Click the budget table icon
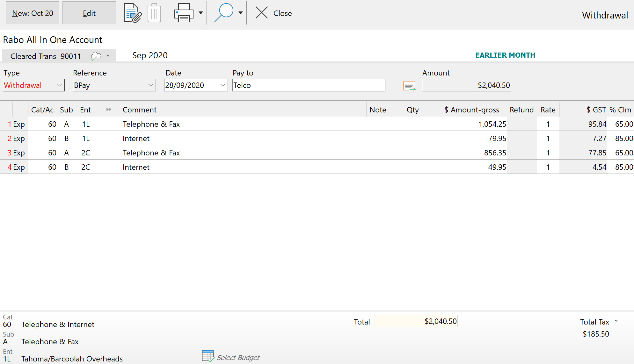Viewport: 634px width, 364px height. point(208,356)
